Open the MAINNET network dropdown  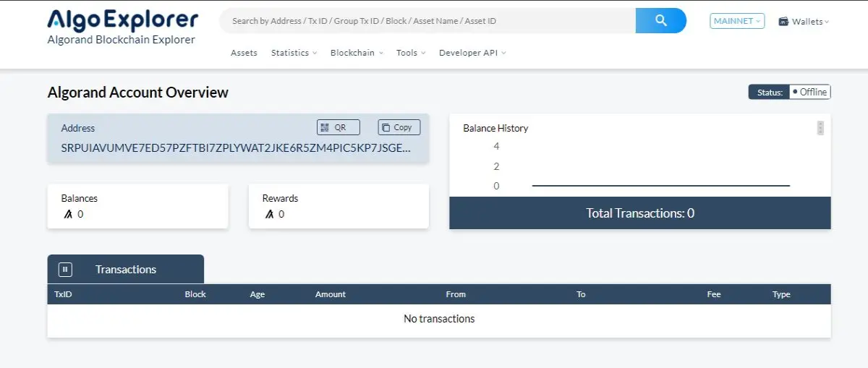(x=737, y=21)
